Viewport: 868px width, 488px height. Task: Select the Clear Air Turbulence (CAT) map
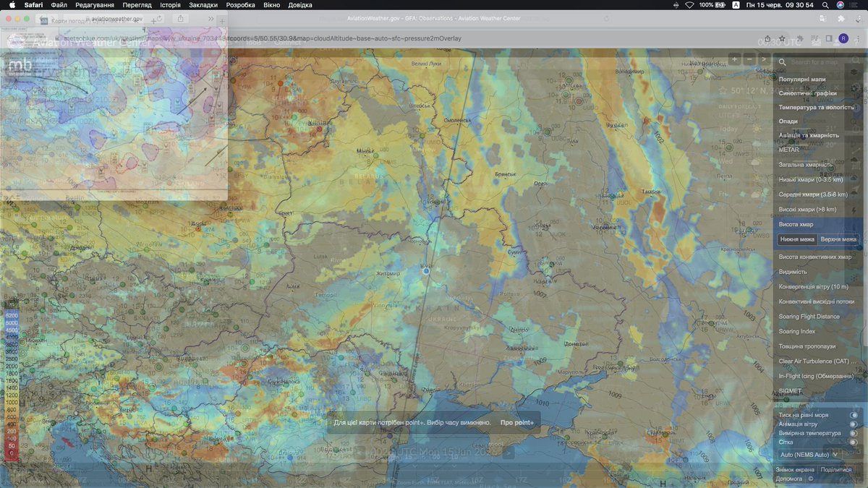[816, 361]
